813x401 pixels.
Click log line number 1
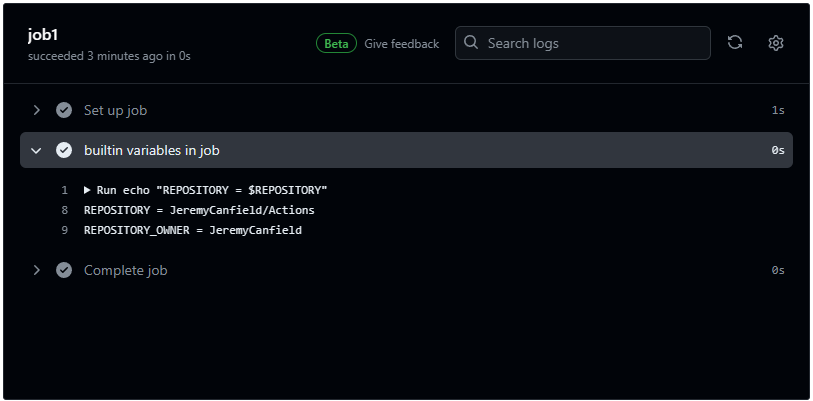(x=64, y=190)
